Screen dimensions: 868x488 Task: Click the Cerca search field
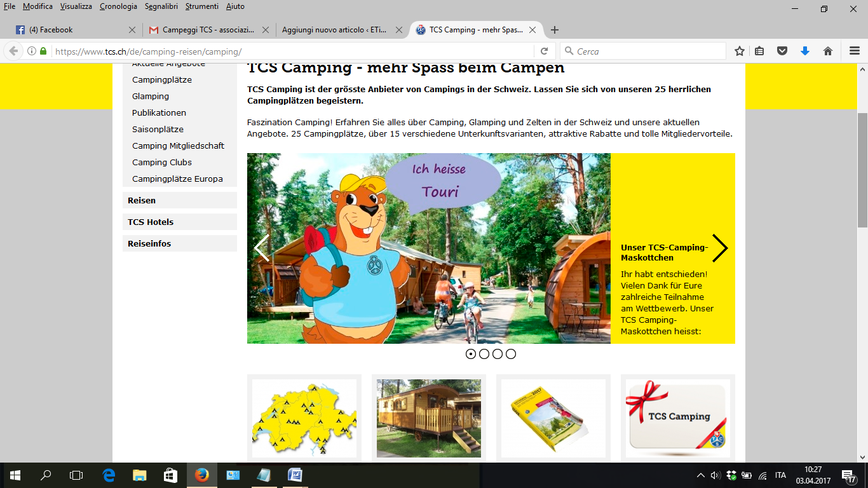[x=643, y=51]
